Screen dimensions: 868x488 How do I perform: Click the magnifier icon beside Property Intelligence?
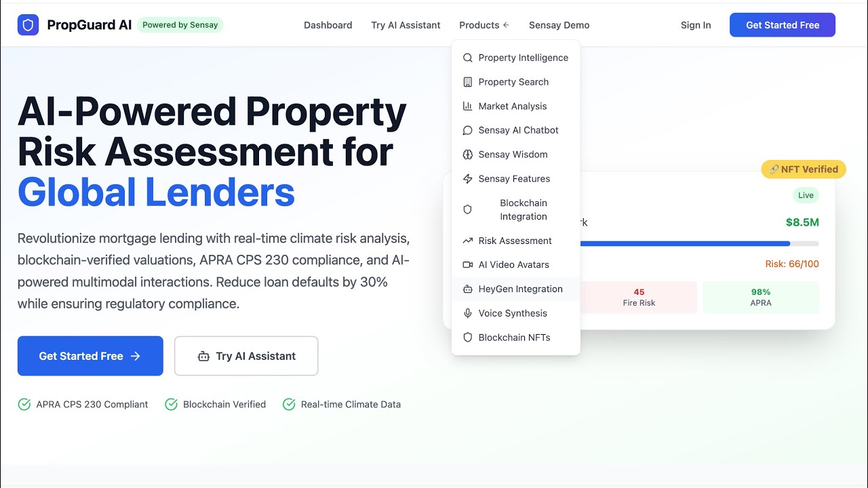[467, 58]
